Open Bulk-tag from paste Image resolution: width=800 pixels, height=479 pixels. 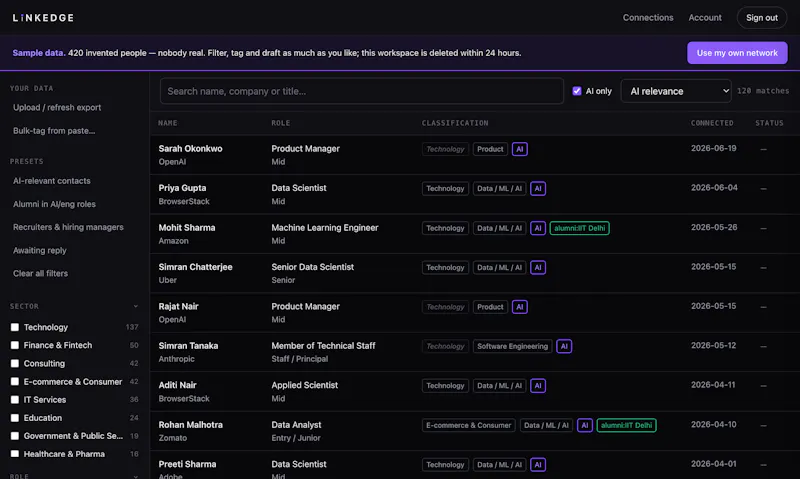click(54, 131)
